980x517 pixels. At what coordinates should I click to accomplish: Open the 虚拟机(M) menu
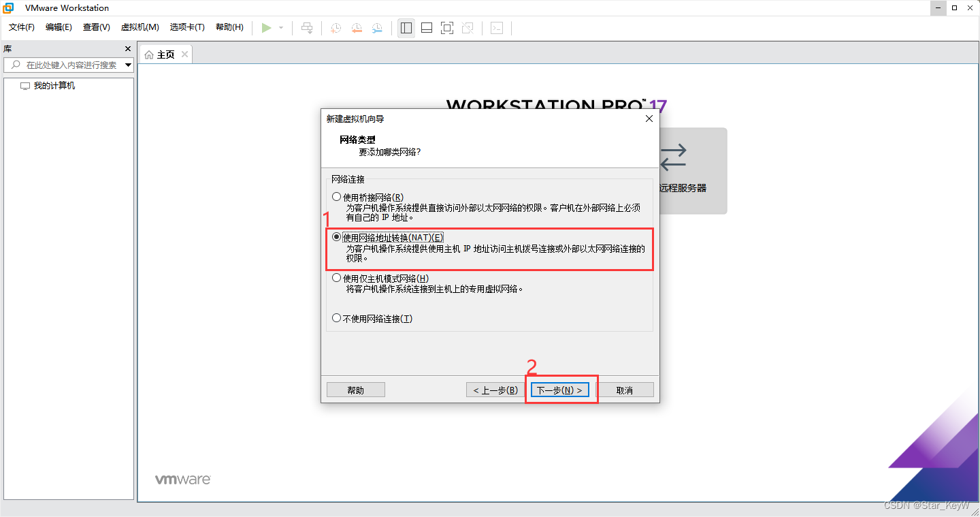(140, 27)
